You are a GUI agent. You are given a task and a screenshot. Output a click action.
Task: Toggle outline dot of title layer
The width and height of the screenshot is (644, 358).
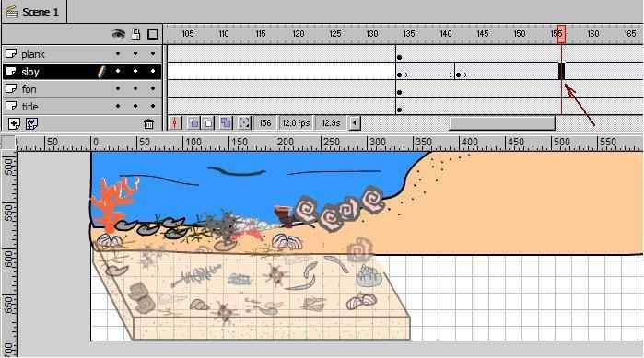pos(153,106)
